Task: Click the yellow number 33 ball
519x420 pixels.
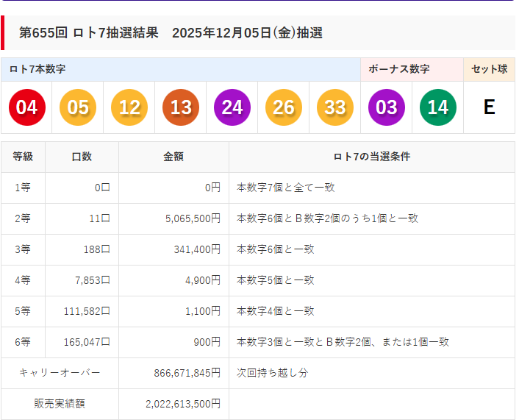Action: tap(335, 107)
